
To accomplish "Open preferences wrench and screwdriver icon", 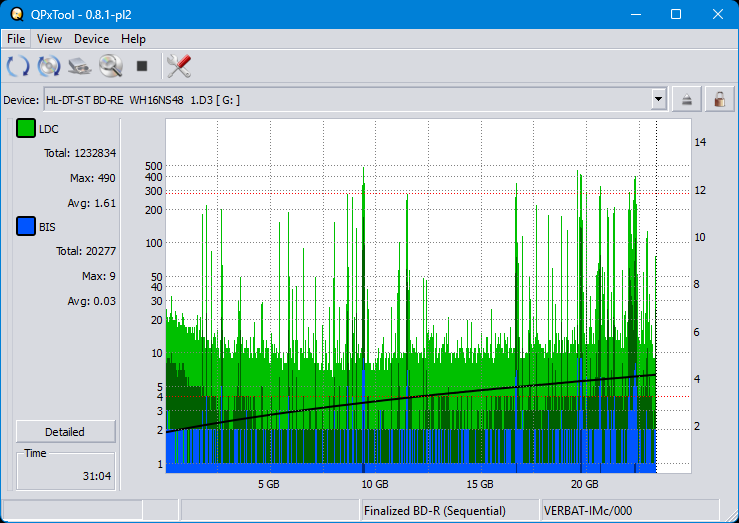I will (179, 66).
